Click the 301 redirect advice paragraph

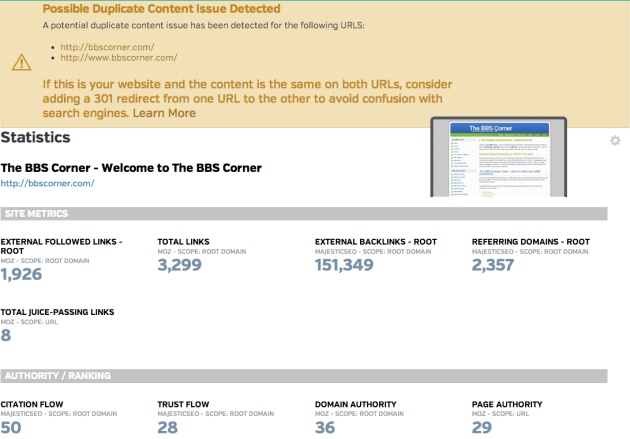248,99
